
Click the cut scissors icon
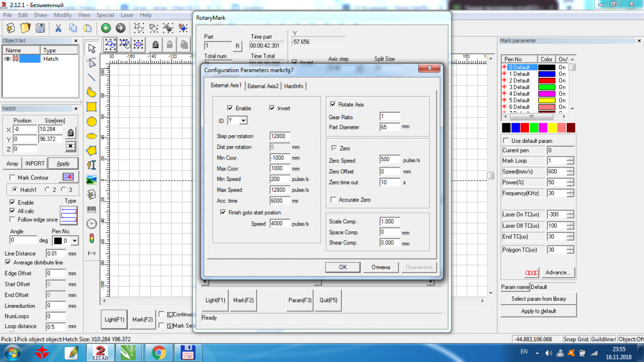click(58, 28)
